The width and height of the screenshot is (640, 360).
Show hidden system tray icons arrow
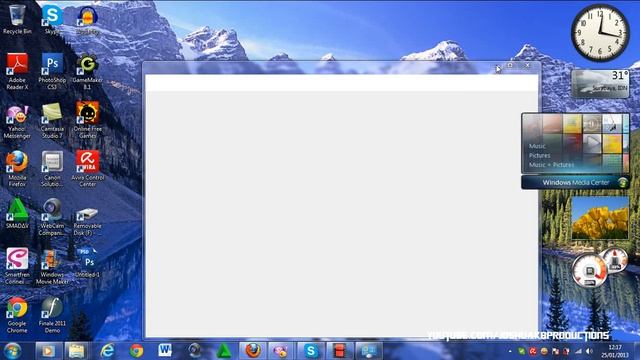(510, 351)
